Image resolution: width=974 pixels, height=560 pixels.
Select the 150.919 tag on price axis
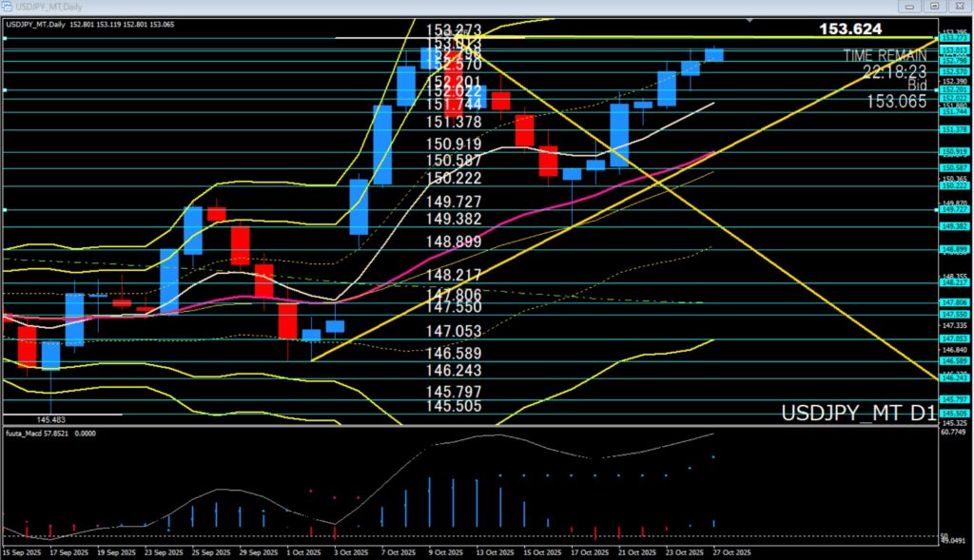[x=954, y=151]
